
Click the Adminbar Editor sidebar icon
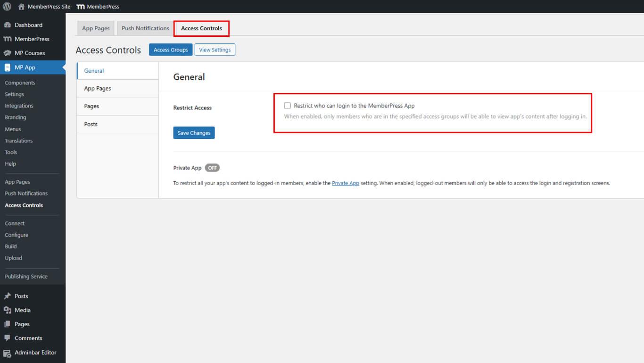point(7,353)
